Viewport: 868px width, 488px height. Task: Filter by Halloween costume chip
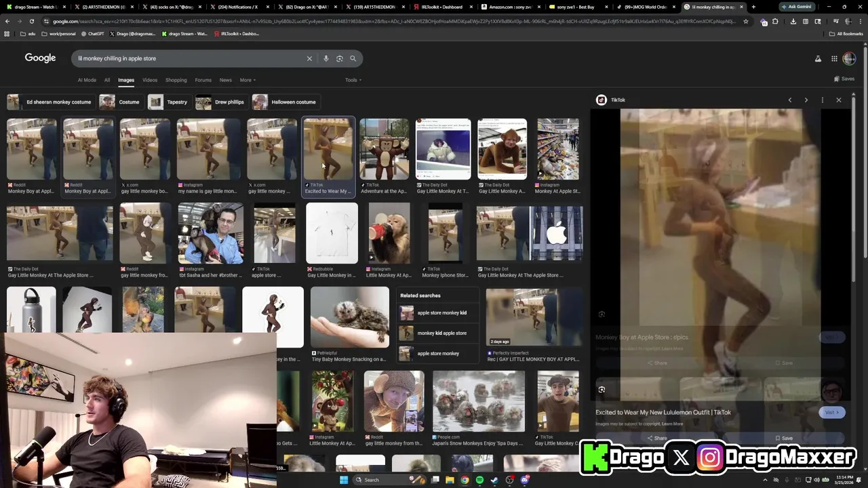285,102
